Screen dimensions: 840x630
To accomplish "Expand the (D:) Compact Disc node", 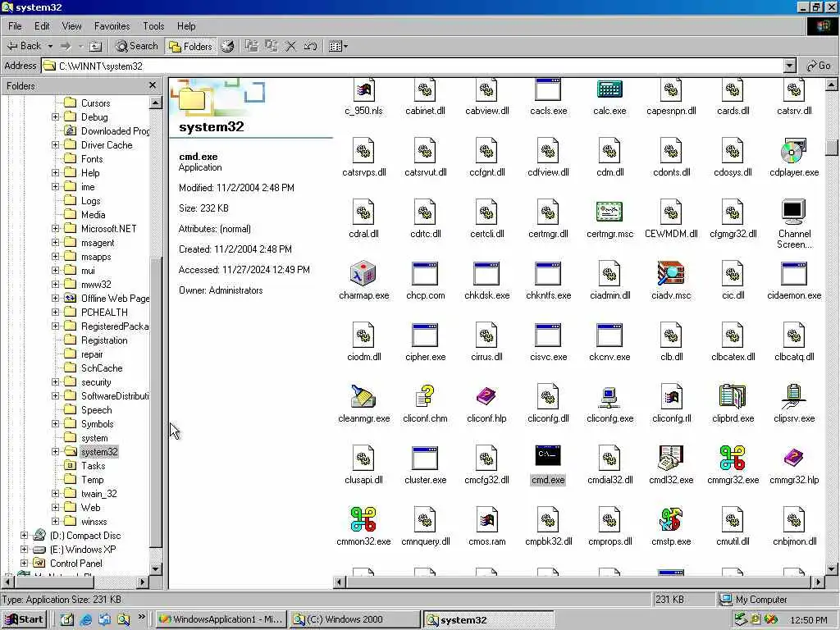I will tap(24, 535).
